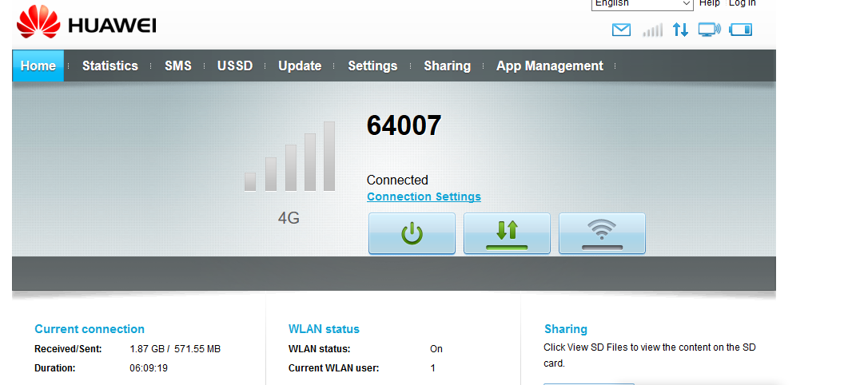Select the App Management tab
868x385 pixels.
tap(550, 65)
